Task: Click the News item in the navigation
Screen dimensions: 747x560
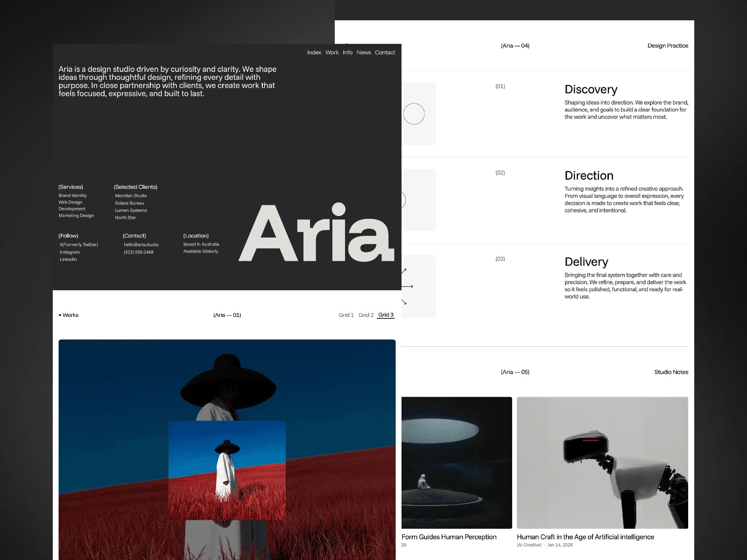Action: click(x=364, y=52)
